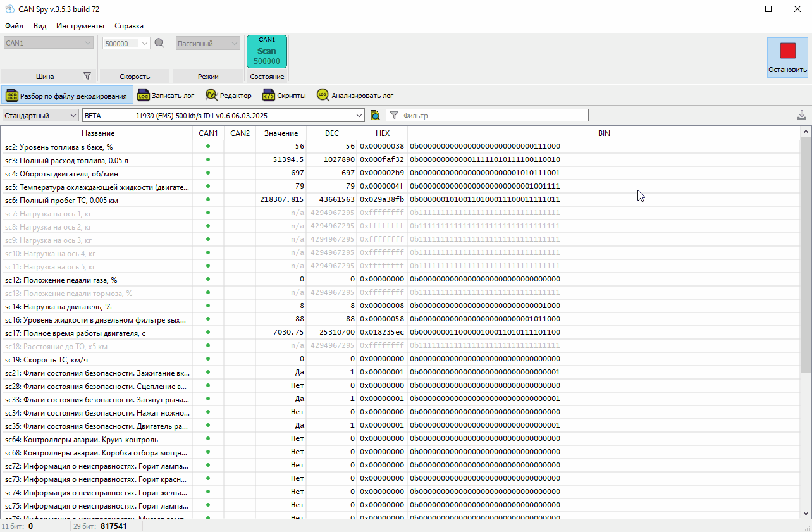The image size is (812, 532).
Task: Click the Название column header
Action: [98, 133]
